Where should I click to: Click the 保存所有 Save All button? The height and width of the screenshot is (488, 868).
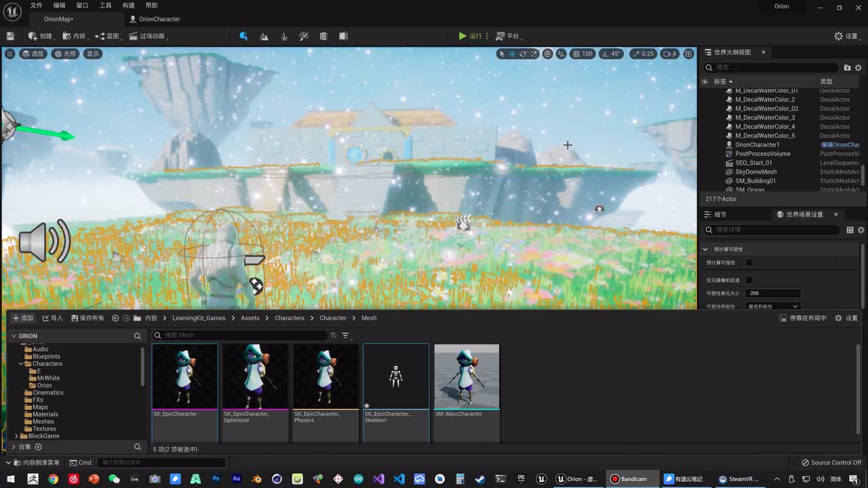(87, 318)
